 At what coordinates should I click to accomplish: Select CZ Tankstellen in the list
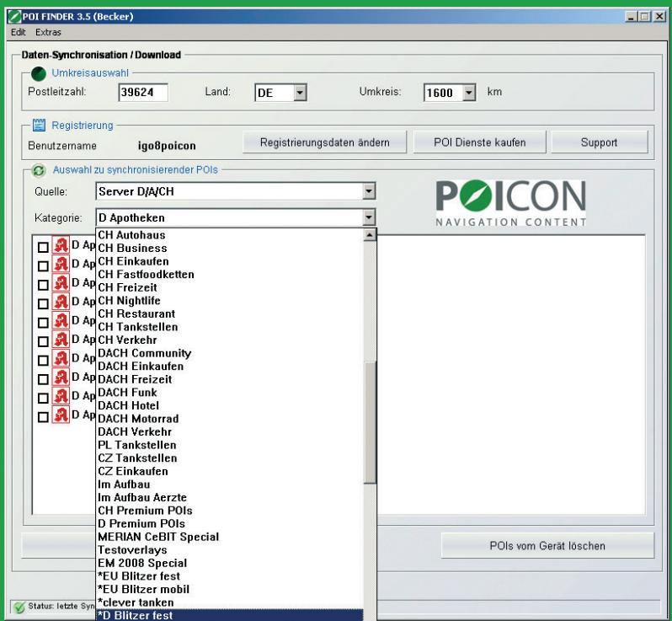[x=230, y=458]
